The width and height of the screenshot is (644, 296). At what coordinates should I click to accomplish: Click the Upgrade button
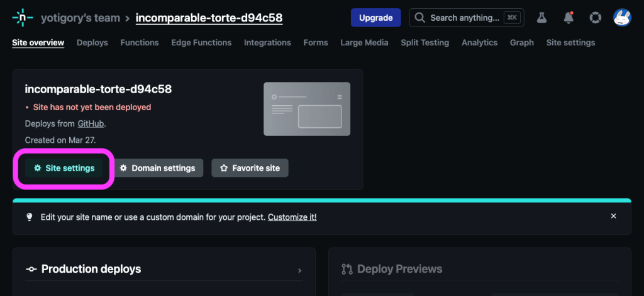(376, 18)
